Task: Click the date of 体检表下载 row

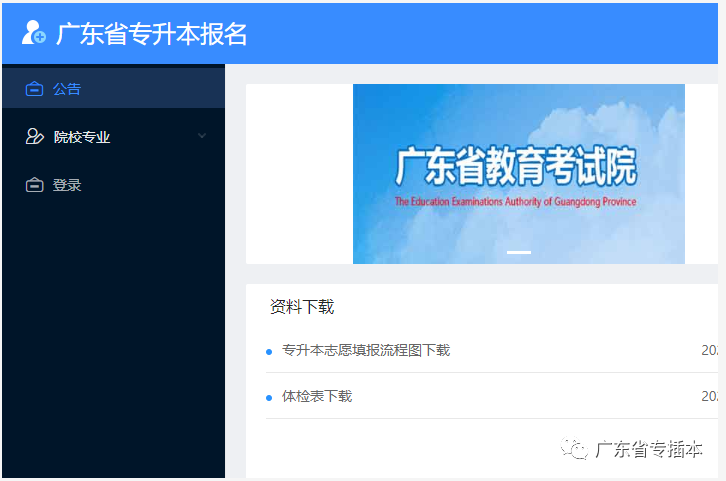Action: [x=709, y=396]
